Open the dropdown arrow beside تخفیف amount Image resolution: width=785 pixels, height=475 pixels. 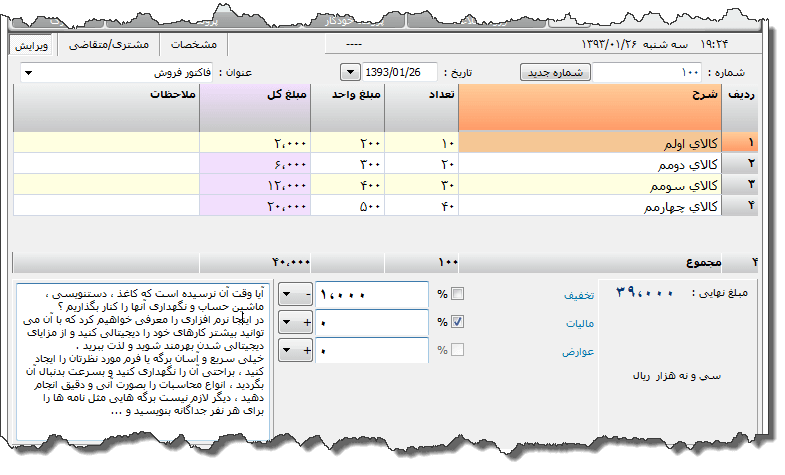[x=288, y=294]
